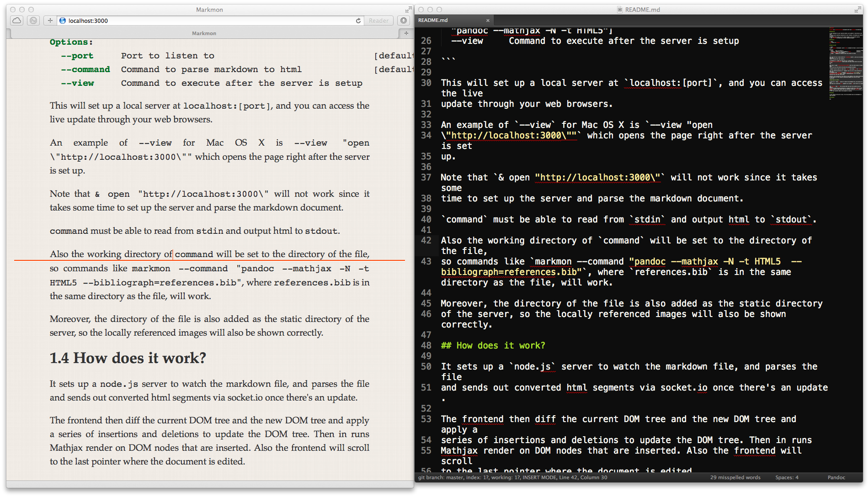Click line number 53 in editor gutter
This screenshot has height=497, width=868.
(426, 419)
